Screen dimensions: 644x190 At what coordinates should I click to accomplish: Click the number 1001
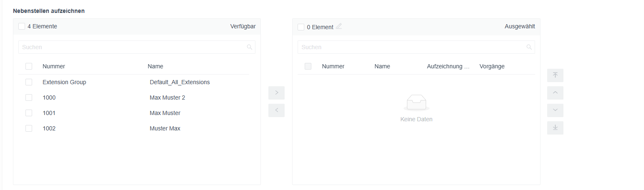pyautogui.click(x=49, y=113)
